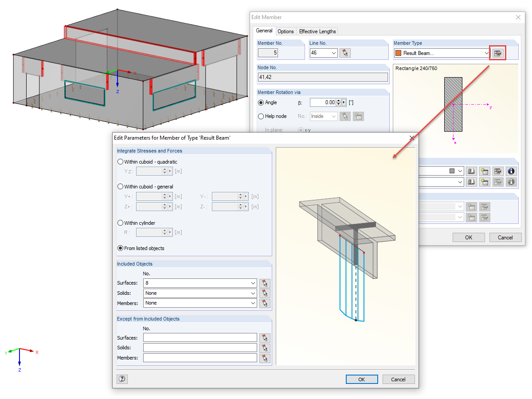Expand included Members None dropdown
Screen dimensions: 532x399
253,303
